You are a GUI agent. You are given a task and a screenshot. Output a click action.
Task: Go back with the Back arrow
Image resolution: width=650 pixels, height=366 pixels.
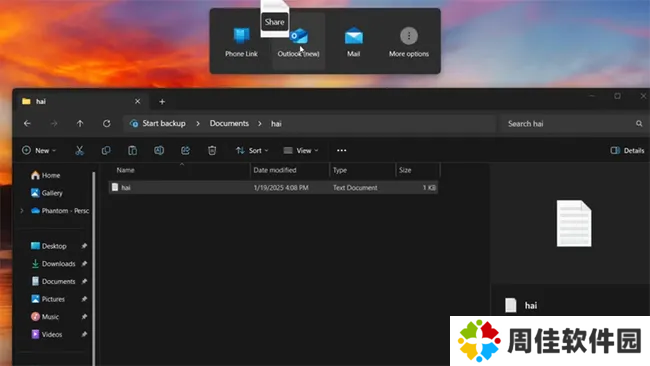[x=27, y=124]
